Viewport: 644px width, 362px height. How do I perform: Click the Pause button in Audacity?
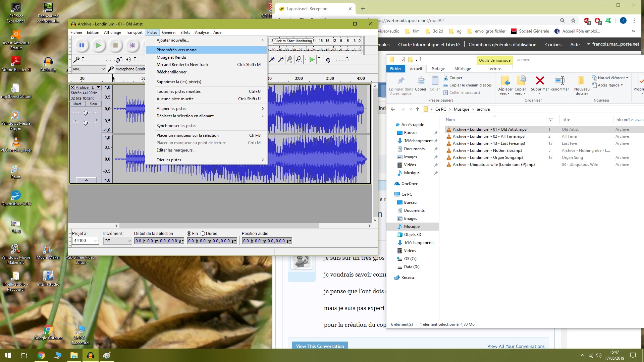click(x=82, y=45)
